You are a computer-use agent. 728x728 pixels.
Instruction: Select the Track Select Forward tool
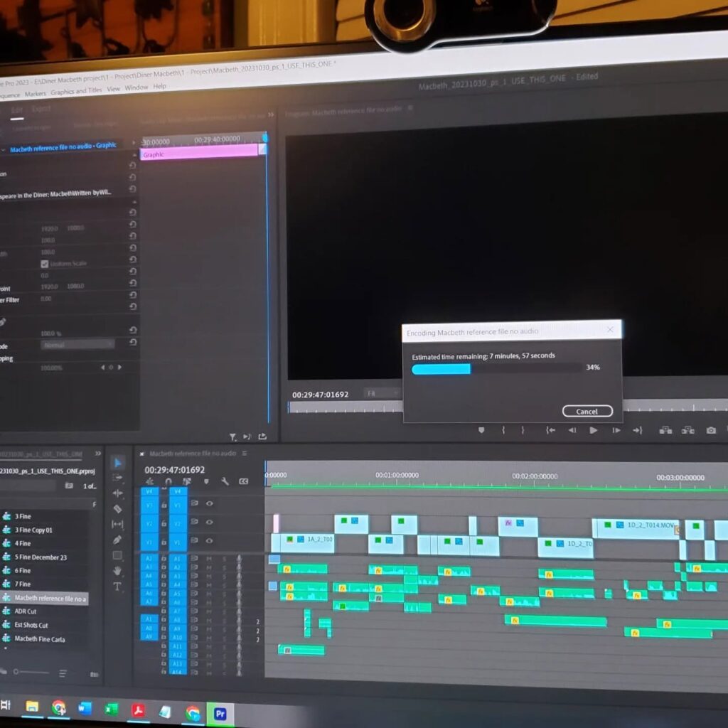point(117,478)
